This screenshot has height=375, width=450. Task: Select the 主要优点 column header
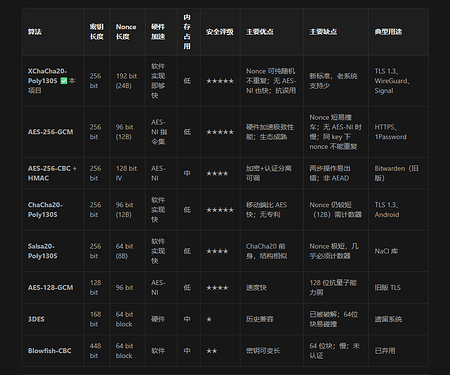click(260, 32)
